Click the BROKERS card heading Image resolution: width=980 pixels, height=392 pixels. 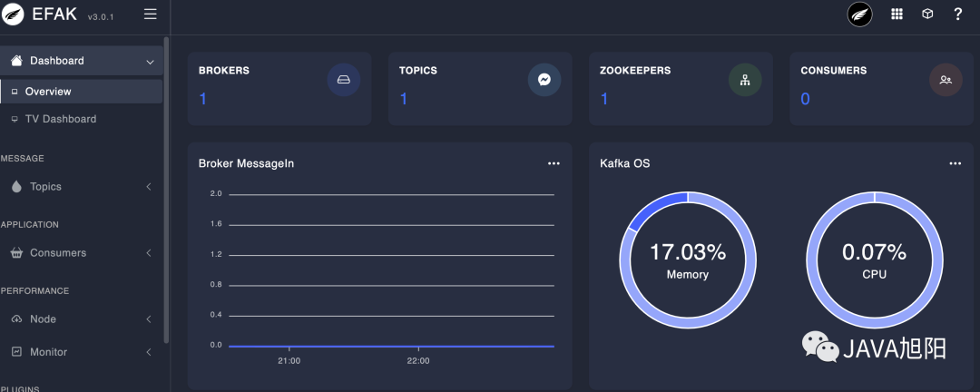(x=224, y=71)
